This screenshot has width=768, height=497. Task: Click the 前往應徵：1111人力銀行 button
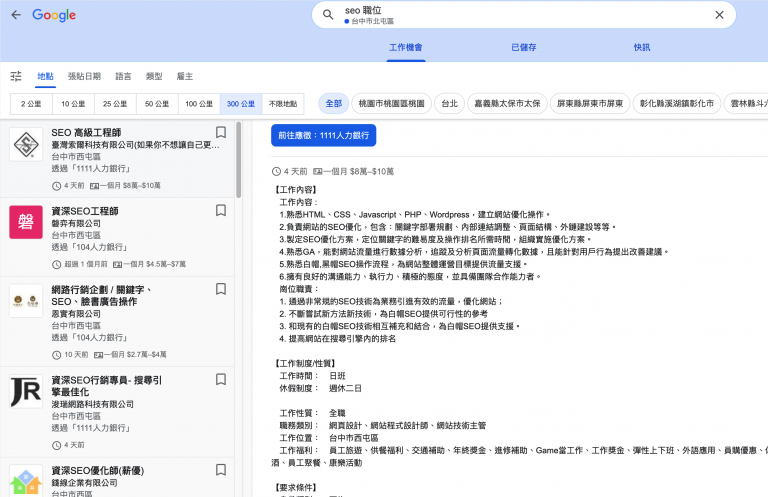pos(323,136)
